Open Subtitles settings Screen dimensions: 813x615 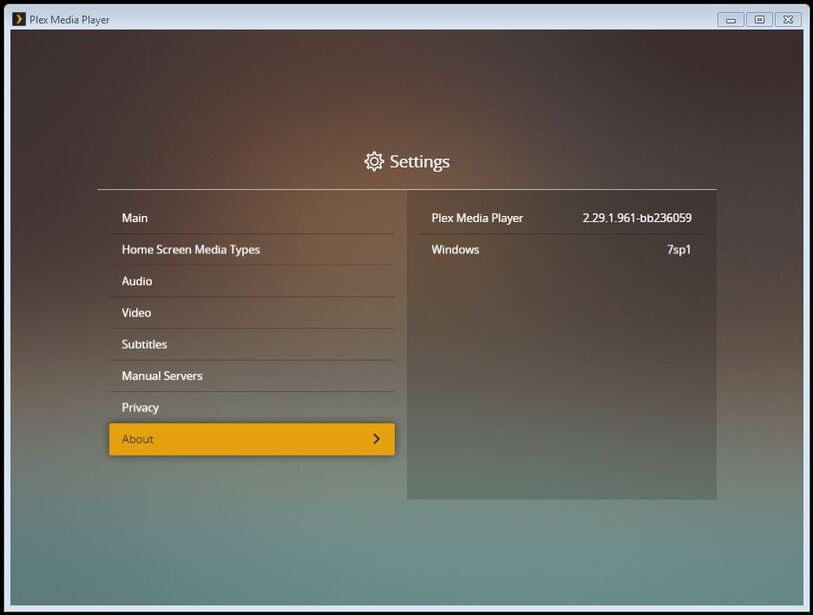coord(251,344)
